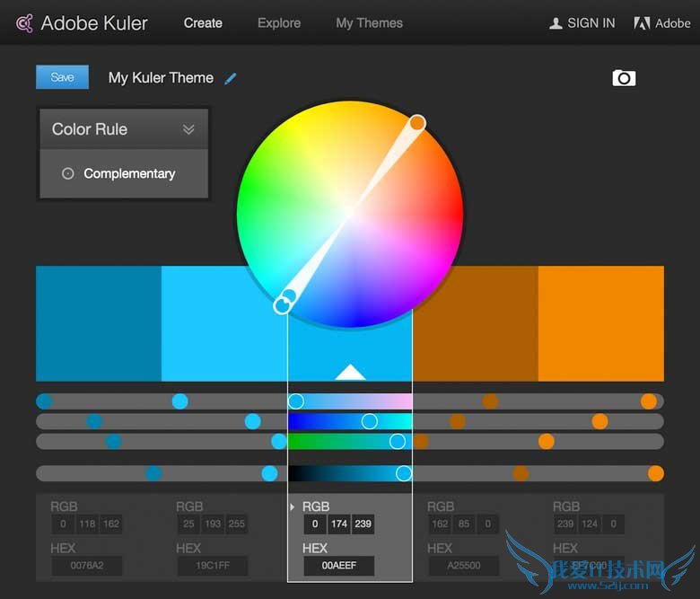Viewport: 700px width, 599px height.
Task: Select the active 00AEEF base swatch
Action: pyautogui.click(x=350, y=344)
